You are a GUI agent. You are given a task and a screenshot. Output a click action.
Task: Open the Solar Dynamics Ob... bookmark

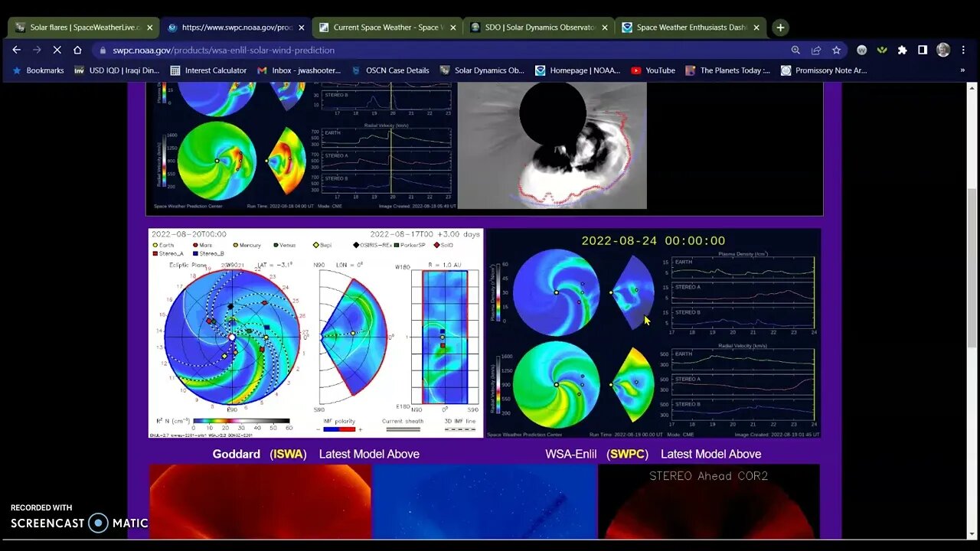[x=482, y=70]
